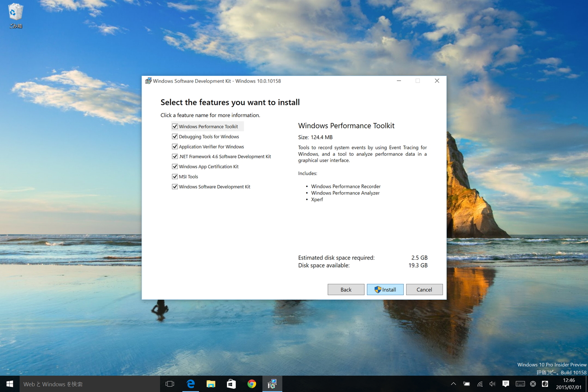Open the Start menu
The height and width of the screenshot is (392, 588).
10,384
